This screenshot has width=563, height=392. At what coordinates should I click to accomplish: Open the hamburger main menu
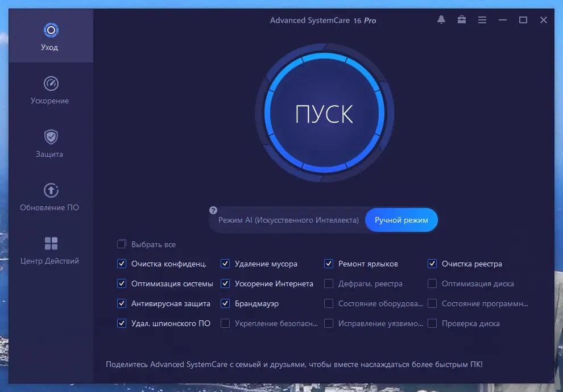point(482,19)
